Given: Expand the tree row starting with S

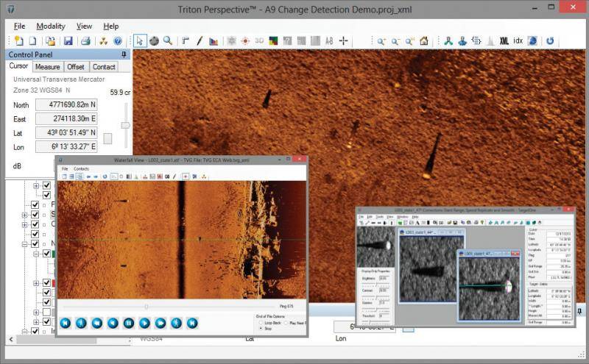Looking at the screenshot, I should pos(24,215).
